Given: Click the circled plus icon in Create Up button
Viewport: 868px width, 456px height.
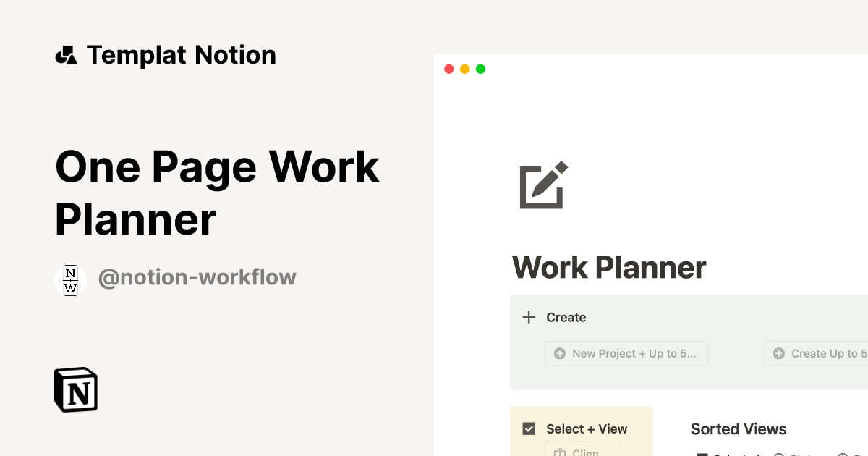Looking at the screenshot, I should [x=780, y=353].
